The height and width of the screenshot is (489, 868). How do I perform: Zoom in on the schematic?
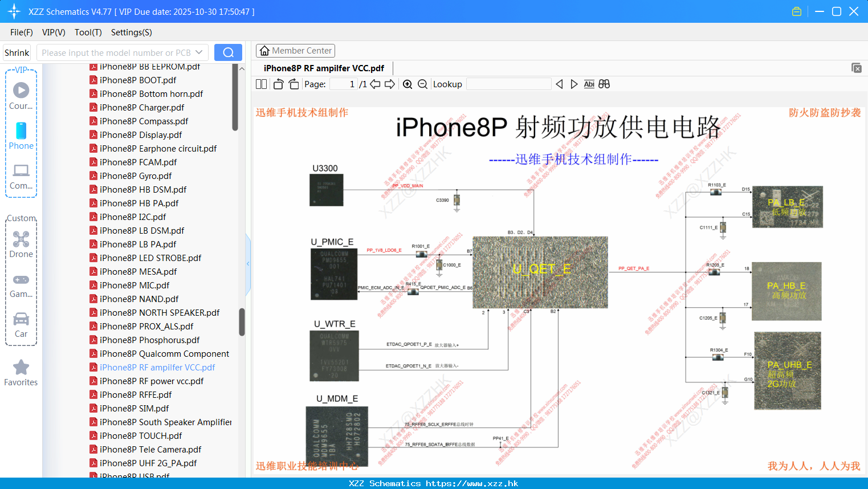tap(407, 84)
